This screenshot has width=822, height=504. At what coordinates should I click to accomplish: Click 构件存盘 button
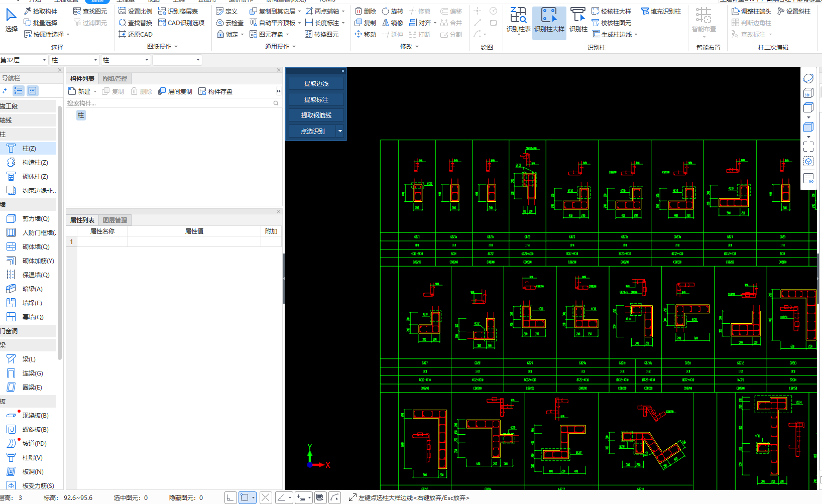coord(215,91)
